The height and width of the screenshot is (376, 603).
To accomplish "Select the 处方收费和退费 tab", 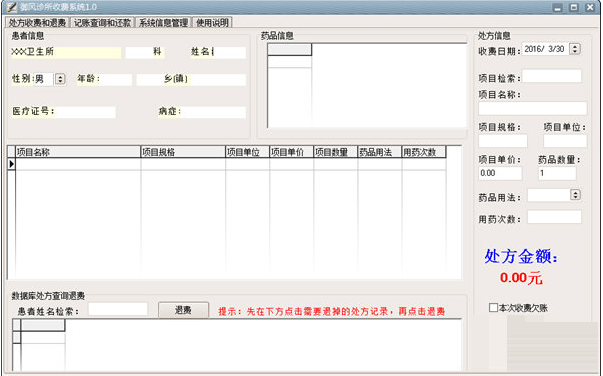I will pyautogui.click(x=37, y=23).
